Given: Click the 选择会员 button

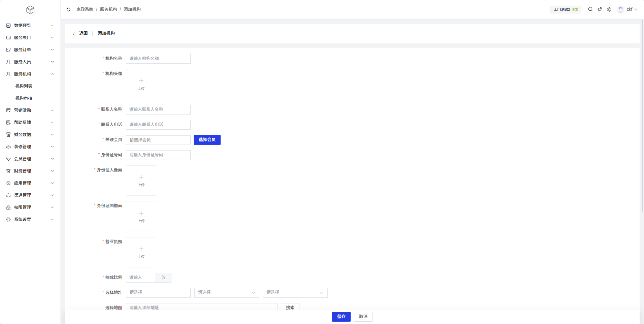Looking at the screenshot, I should click(x=207, y=140).
